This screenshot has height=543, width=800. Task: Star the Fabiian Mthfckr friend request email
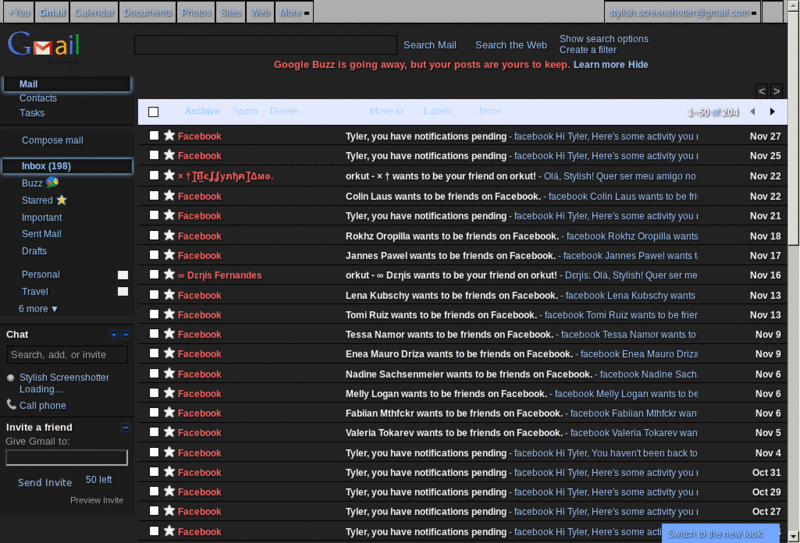click(x=169, y=412)
